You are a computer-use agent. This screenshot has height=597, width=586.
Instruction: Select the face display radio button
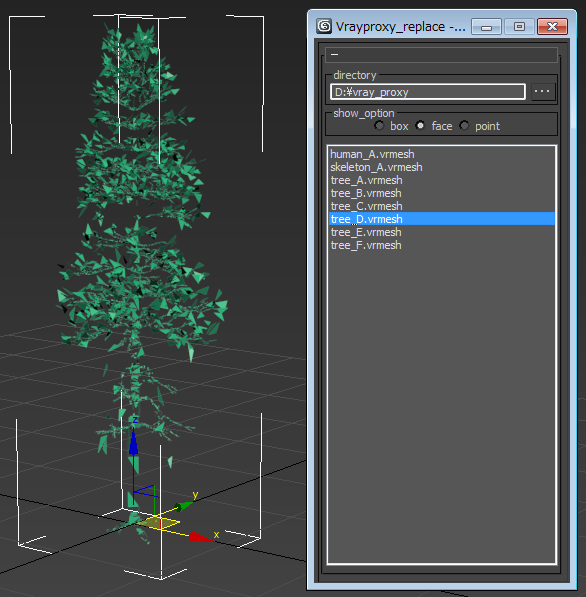coord(420,126)
